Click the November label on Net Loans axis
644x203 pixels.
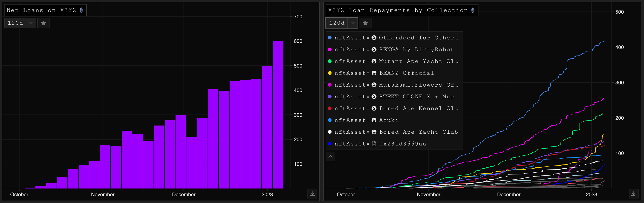(x=103, y=195)
